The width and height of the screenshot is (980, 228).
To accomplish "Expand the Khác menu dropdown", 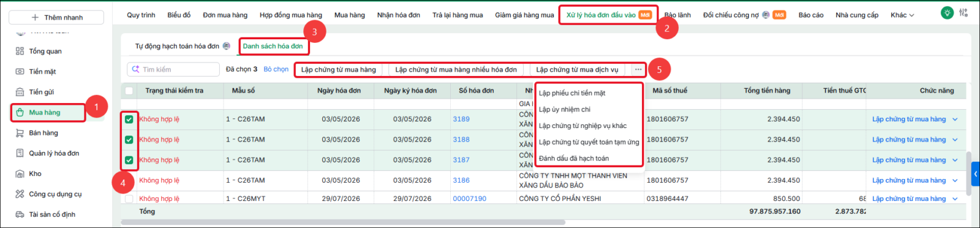I will (x=902, y=15).
